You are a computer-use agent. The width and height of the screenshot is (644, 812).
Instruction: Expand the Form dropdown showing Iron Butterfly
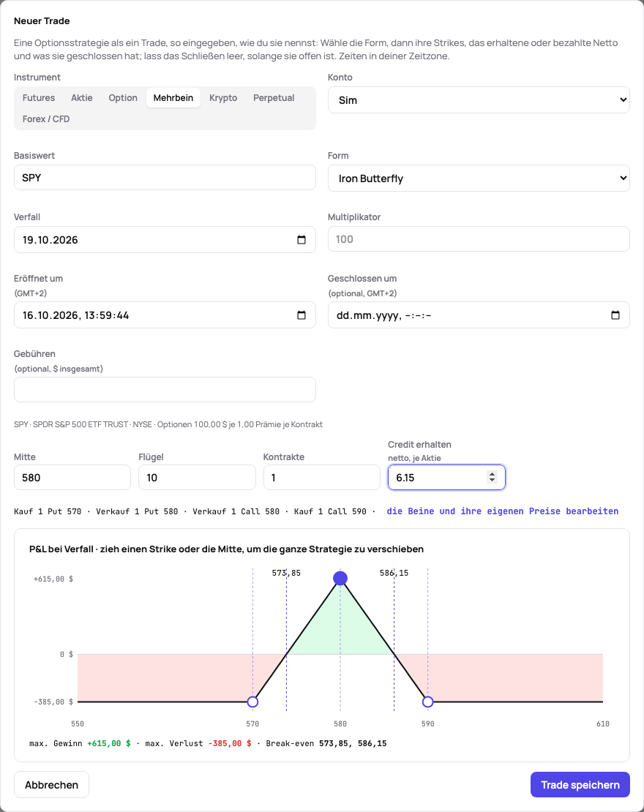(479, 178)
